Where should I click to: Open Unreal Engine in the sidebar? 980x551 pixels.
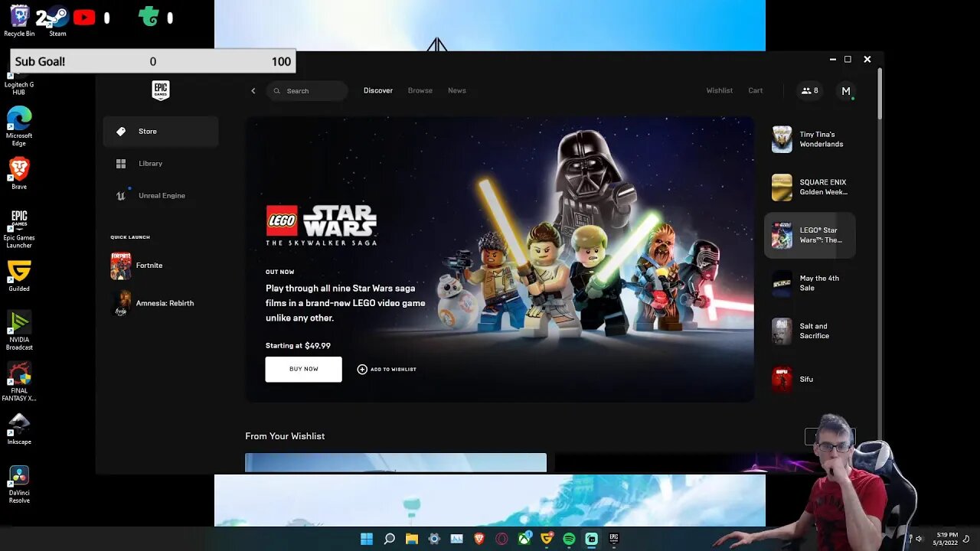coord(161,196)
